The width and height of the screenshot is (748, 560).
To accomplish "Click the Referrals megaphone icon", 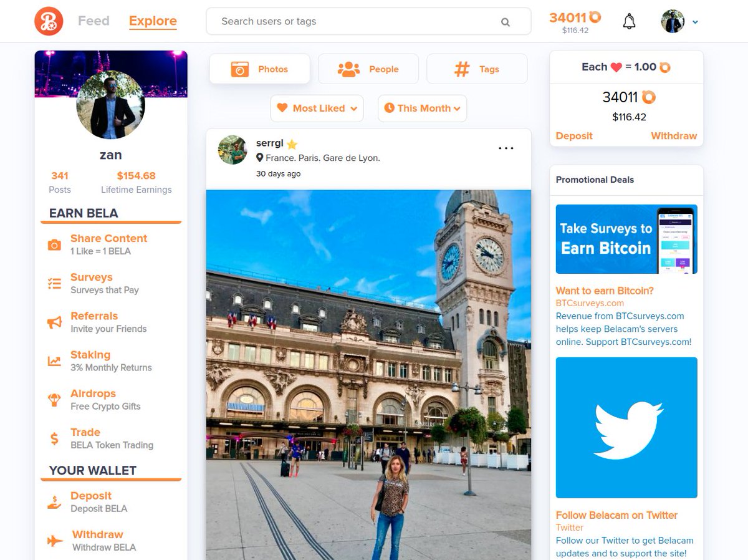I will 53,321.
